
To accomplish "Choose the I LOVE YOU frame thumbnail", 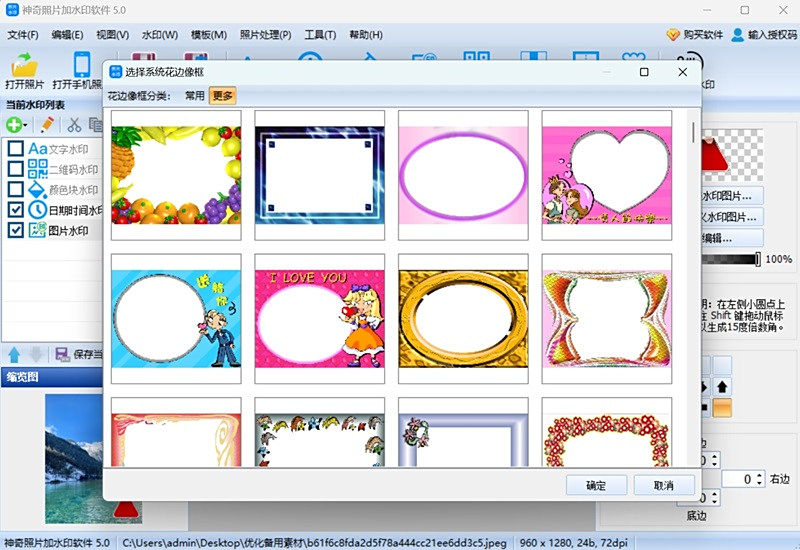I will coord(319,318).
